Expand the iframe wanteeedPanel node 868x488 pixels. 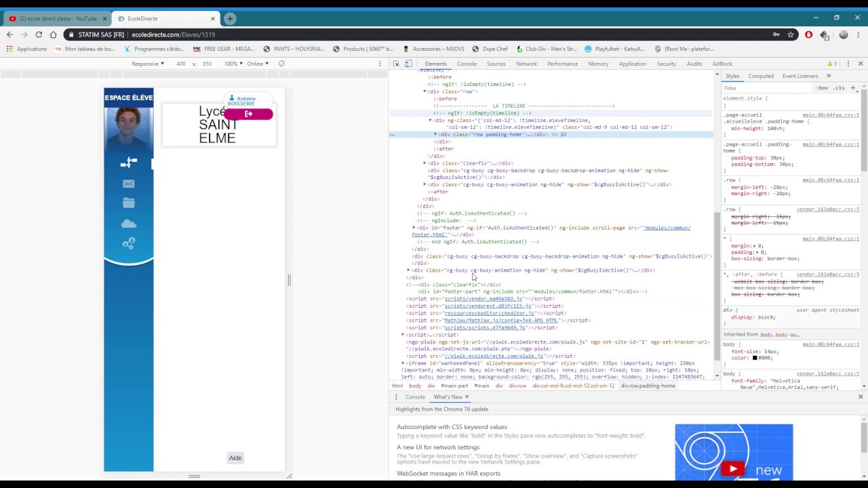point(403,363)
